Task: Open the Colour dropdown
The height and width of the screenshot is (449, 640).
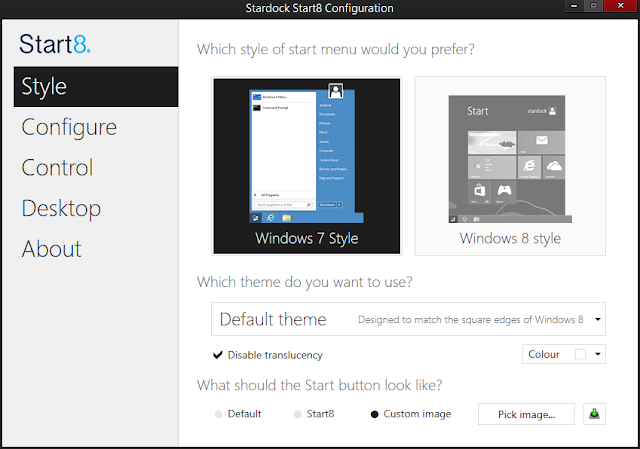Action: [x=564, y=354]
